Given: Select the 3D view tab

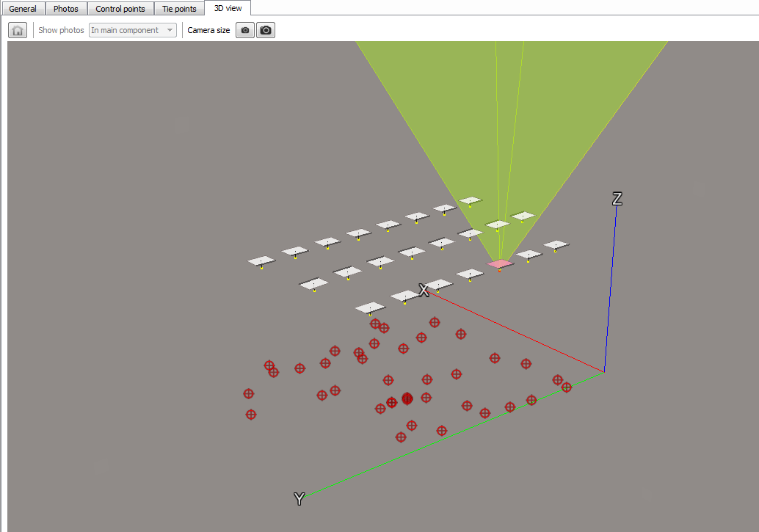Looking at the screenshot, I should pyautogui.click(x=228, y=8).
